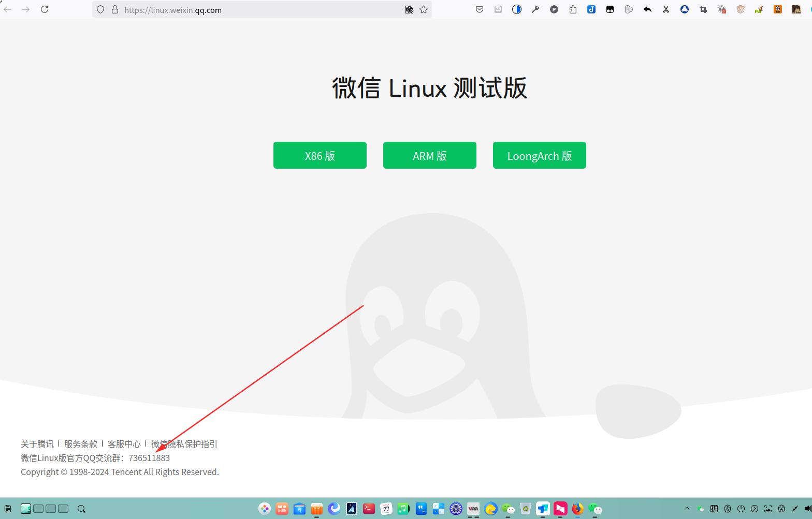Image resolution: width=812 pixels, height=519 pixels.
Task: Open the monkey userscript manager extension
Action: tap(741, 9)
